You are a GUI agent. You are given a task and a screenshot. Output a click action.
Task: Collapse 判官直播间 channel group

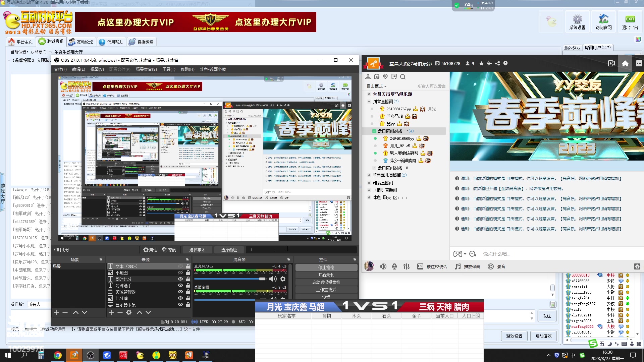pyautogui.click(x=369, y=102)
